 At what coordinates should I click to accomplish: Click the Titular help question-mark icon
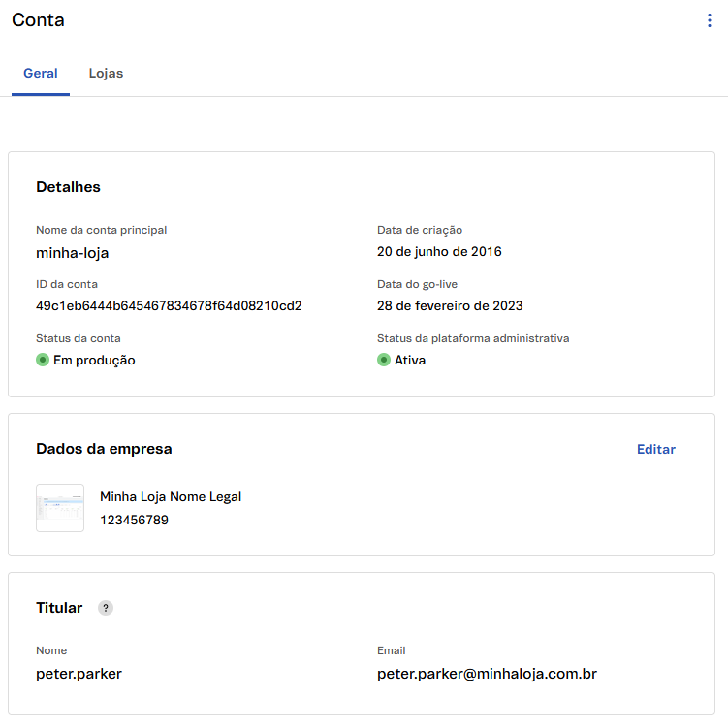pyautogui.click(x=106, y=608)
